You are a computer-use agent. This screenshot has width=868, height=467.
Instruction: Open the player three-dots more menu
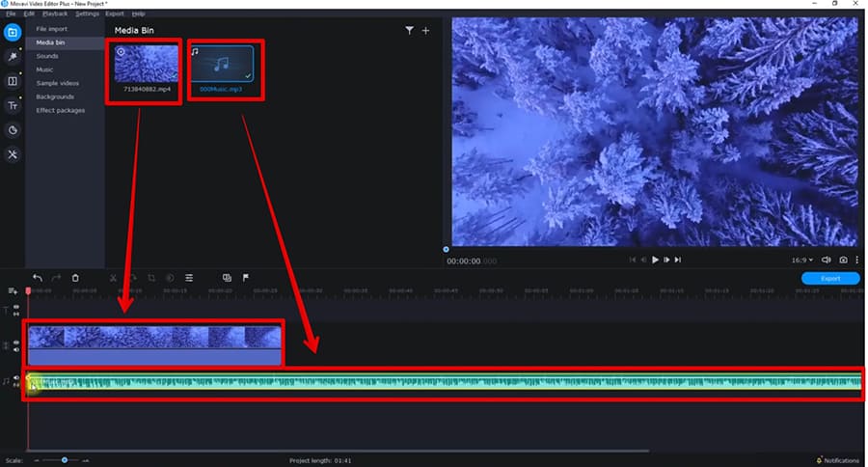click(x=857, y=260)
